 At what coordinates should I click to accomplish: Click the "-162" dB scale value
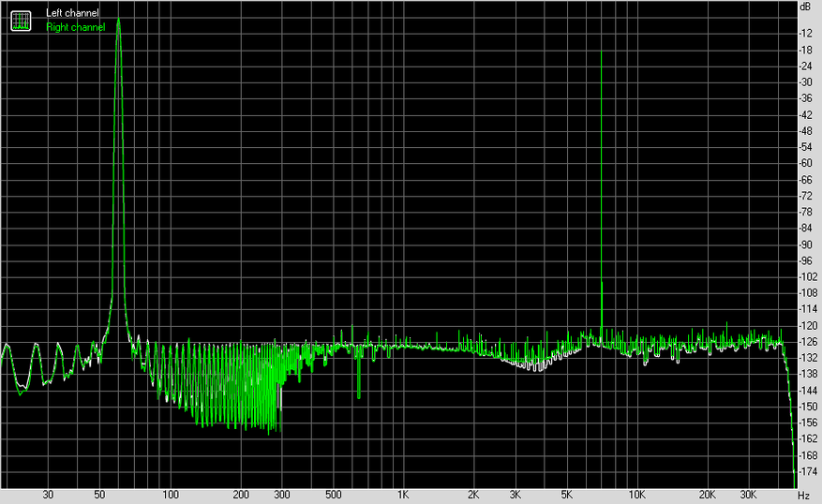pyautogui.click(x=807, y=439)
